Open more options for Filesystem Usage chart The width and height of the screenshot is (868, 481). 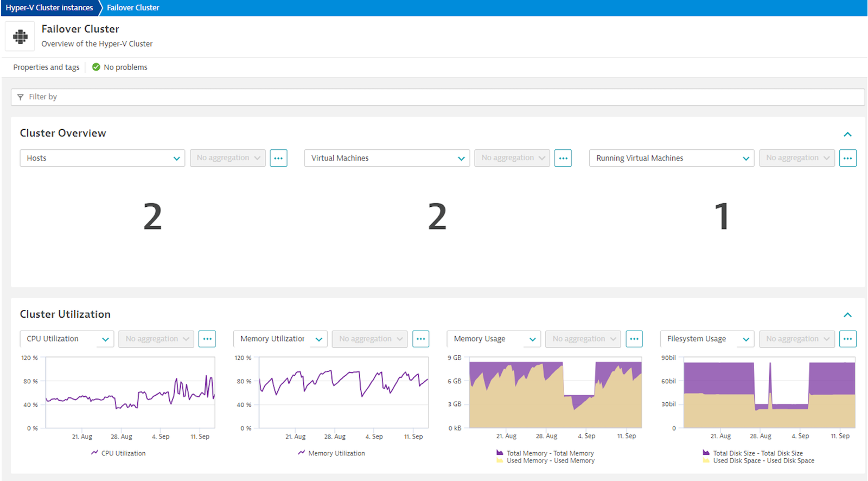pyautogui.click(x=848, y=339)
